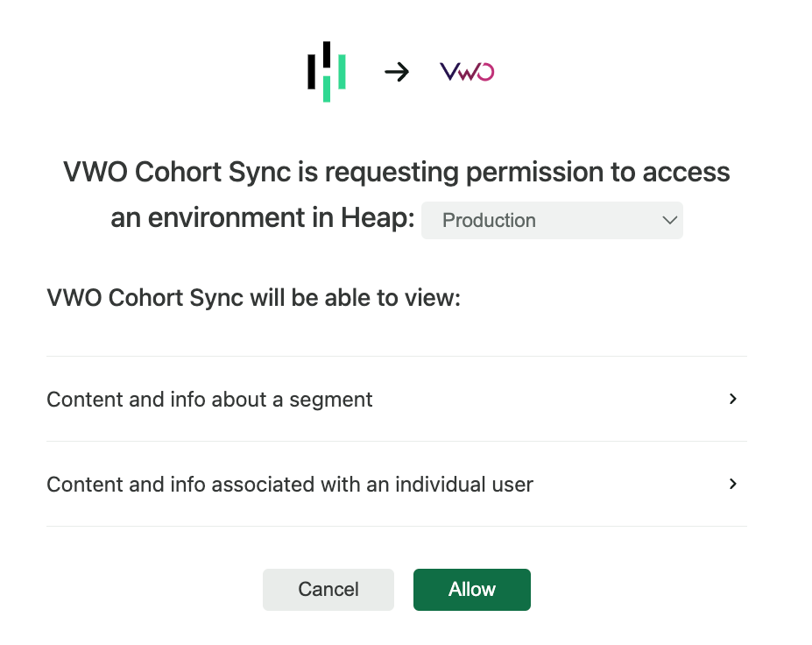The width and height of the screenshot is (812, 645).
Task: Click the chevron inside the environment selector
Action: pos(669,220)
